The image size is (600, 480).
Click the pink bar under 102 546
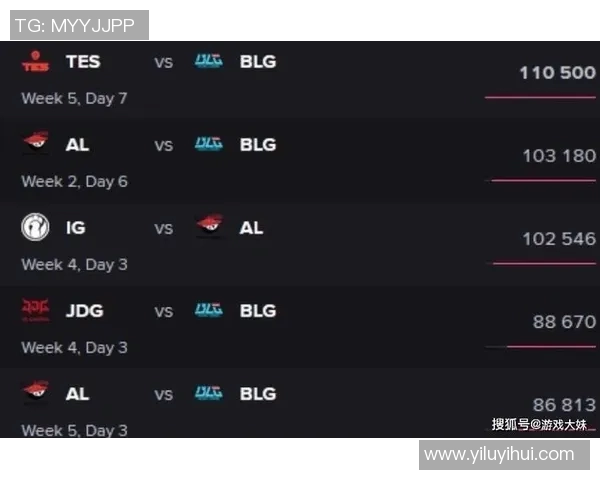[x=544, y=263]
